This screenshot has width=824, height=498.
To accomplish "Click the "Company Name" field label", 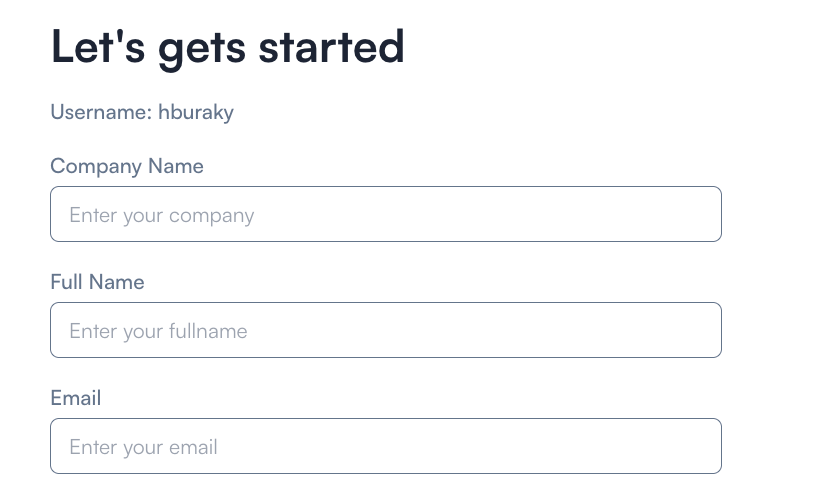I will 127,166.
